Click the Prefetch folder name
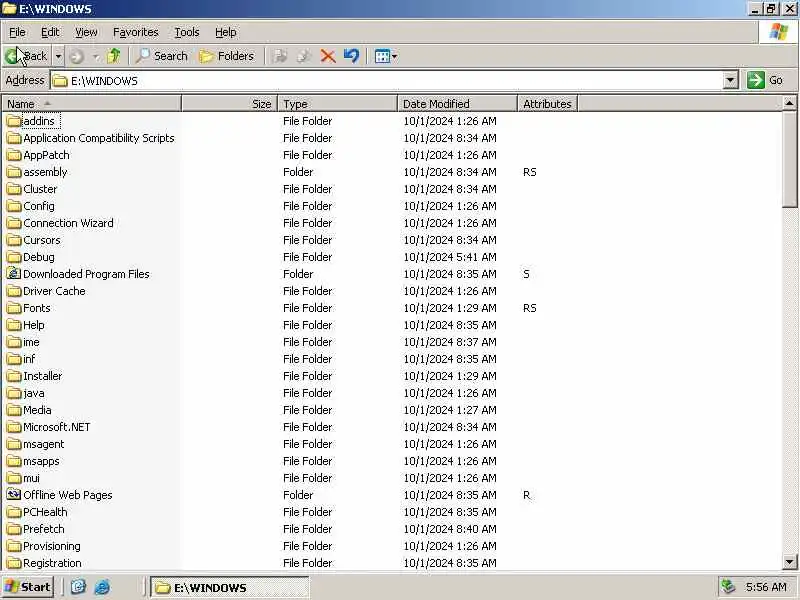 (44, 529)
